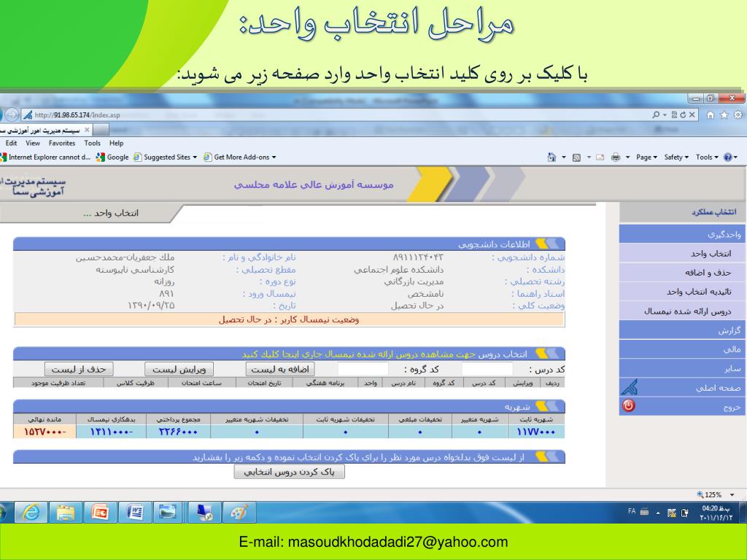
Task: Open the Edit menu
Action: tap(11, 143)
